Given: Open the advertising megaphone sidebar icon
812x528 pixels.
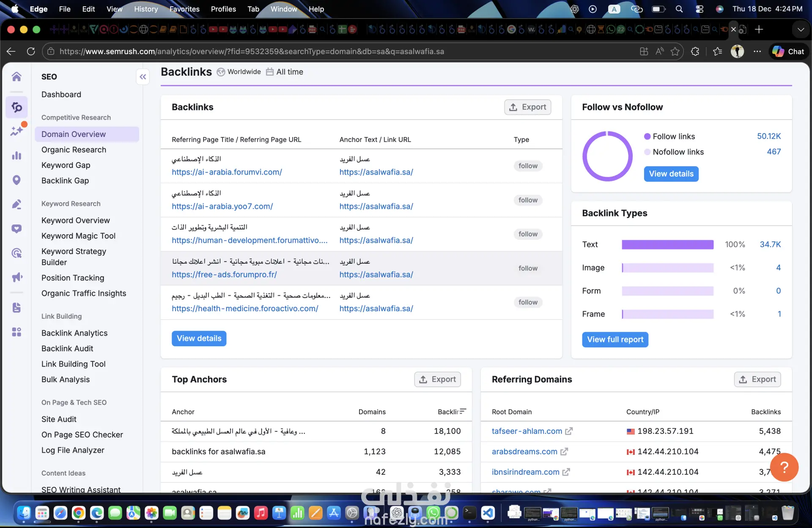Looking at the screenshot, I should pos(16,277).
